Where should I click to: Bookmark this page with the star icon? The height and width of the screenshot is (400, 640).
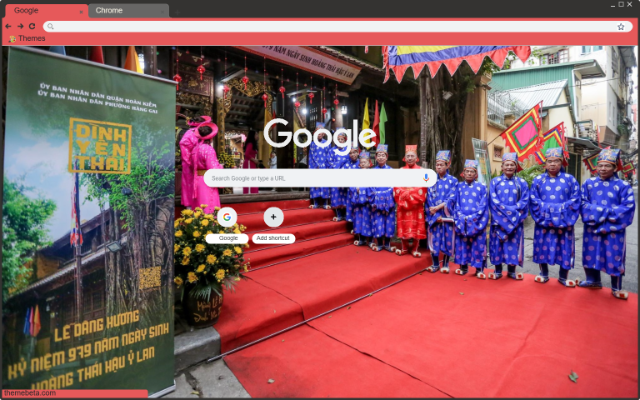[621, 27]
